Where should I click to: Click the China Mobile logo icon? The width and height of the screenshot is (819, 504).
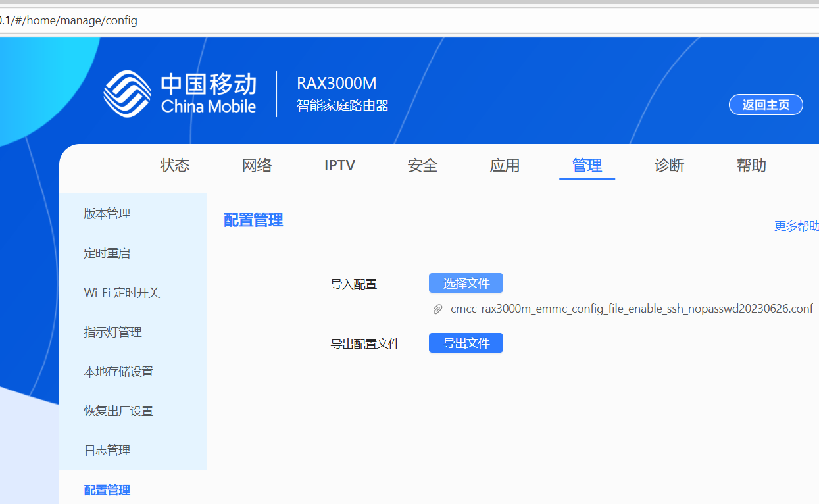127,94
